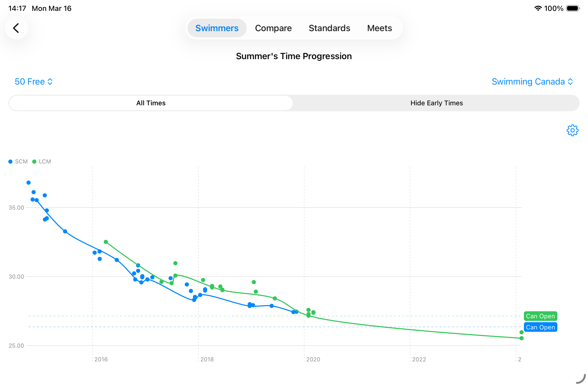
Task: Tap the back arrow button
Action: tap(16, 28)
